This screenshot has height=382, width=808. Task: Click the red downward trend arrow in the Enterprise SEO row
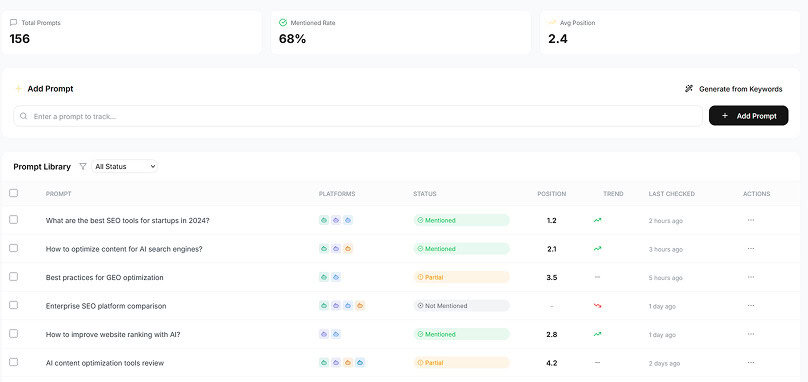(x=597, y=306)
